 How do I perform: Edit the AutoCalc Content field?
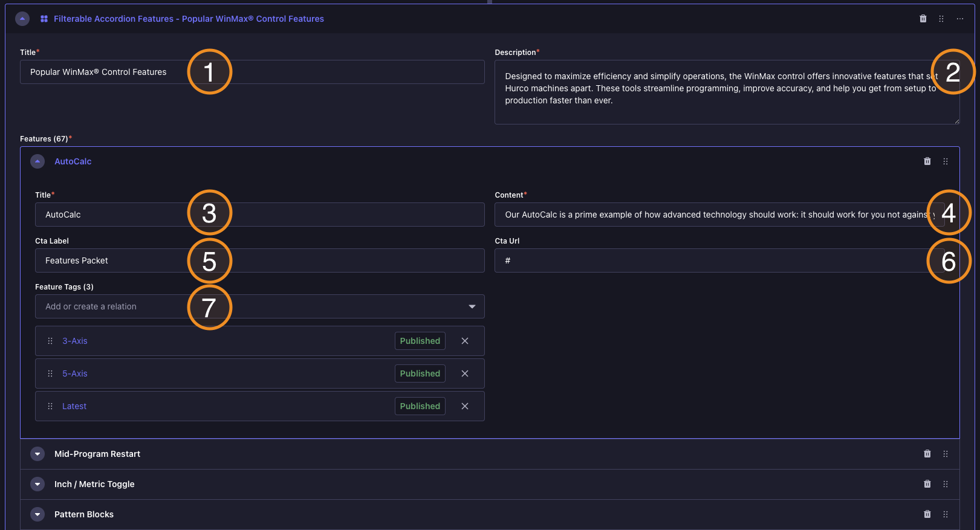click(x=719, y=215)
